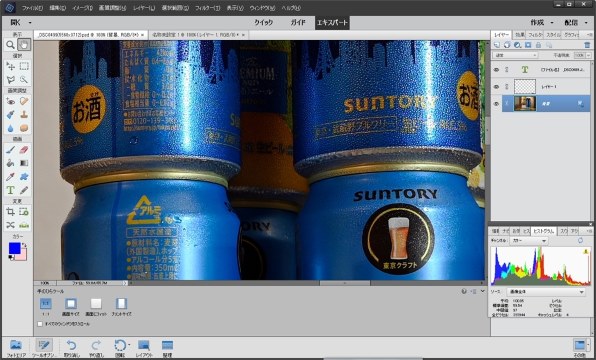Open layer opacity dropdown arrow

[x=589, y=55]
